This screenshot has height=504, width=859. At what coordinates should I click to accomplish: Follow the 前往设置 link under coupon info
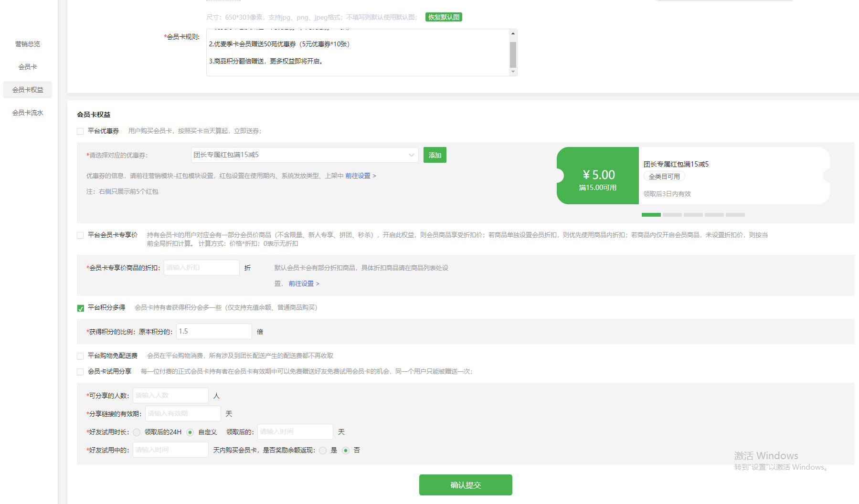coord(361,176)
